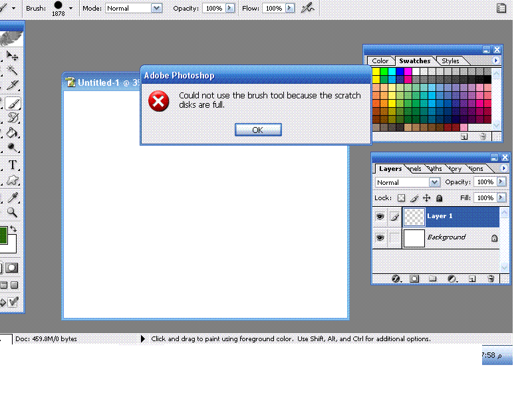This screenshot has width=532, height=399.
Task: Select the Move tool
Action: 12,55
